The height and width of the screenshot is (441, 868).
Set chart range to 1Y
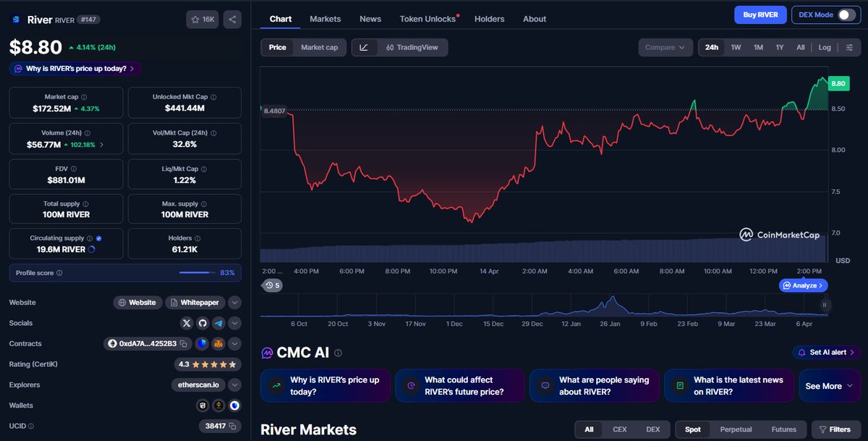click(x=780, y=47)
